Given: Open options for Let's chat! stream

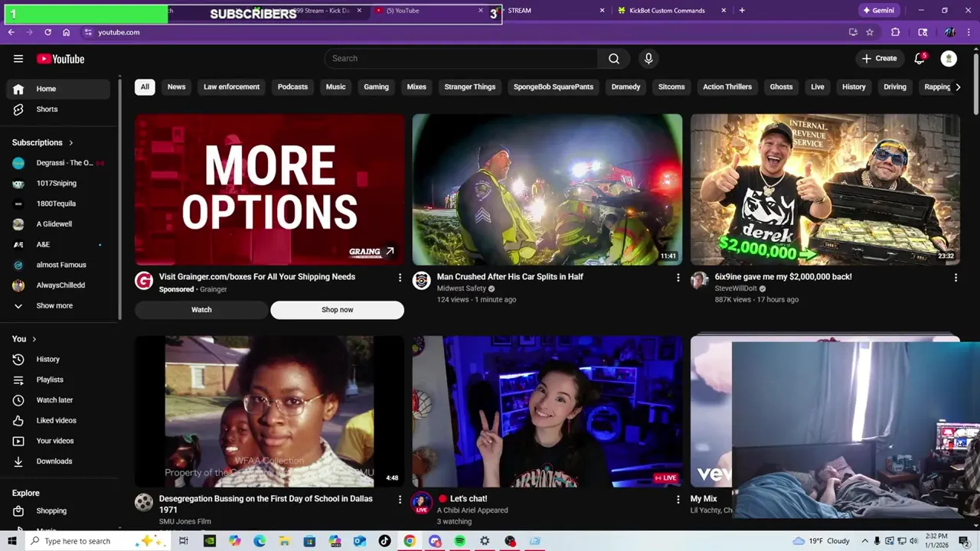Looking at the screenshot, I should click(x=678, y=500).
